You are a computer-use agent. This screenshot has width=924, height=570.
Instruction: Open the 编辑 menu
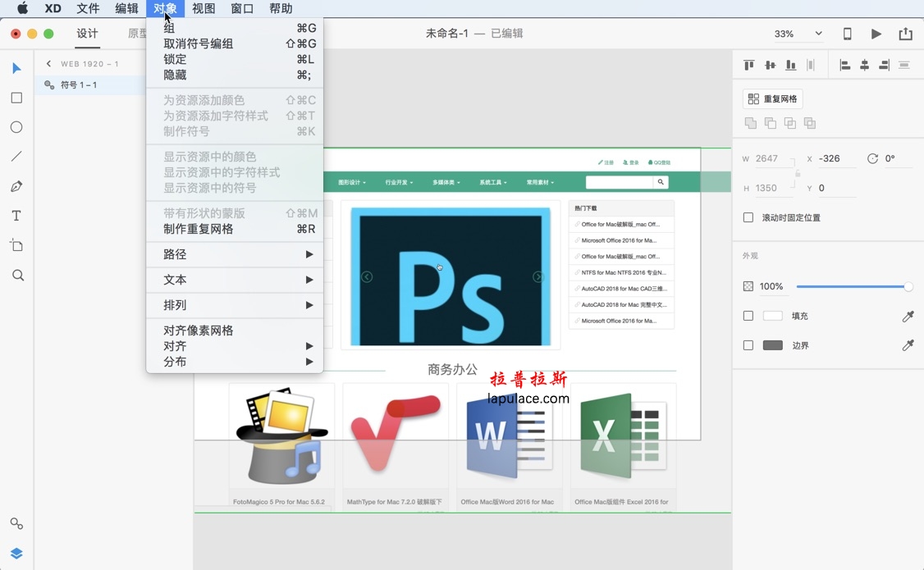click(126, 8)
